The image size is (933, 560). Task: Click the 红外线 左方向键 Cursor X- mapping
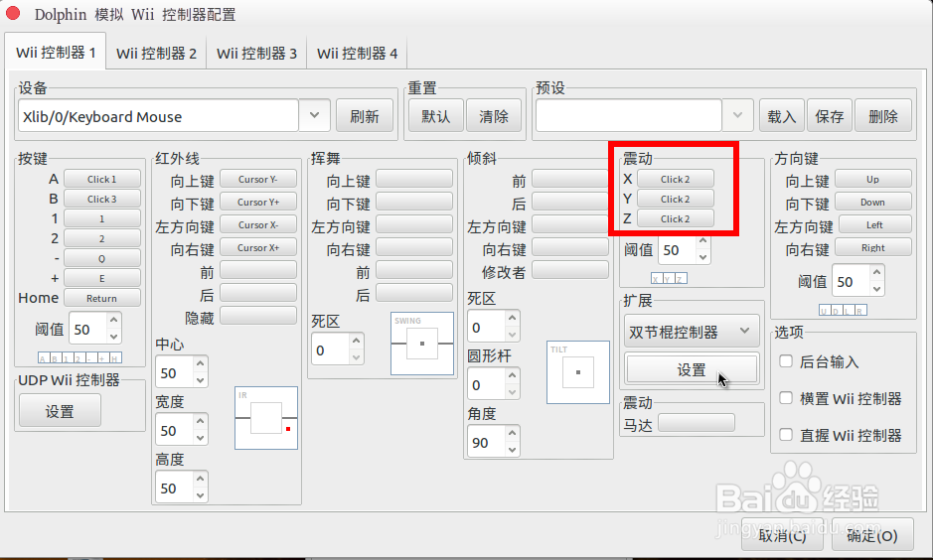coord(258,224)
